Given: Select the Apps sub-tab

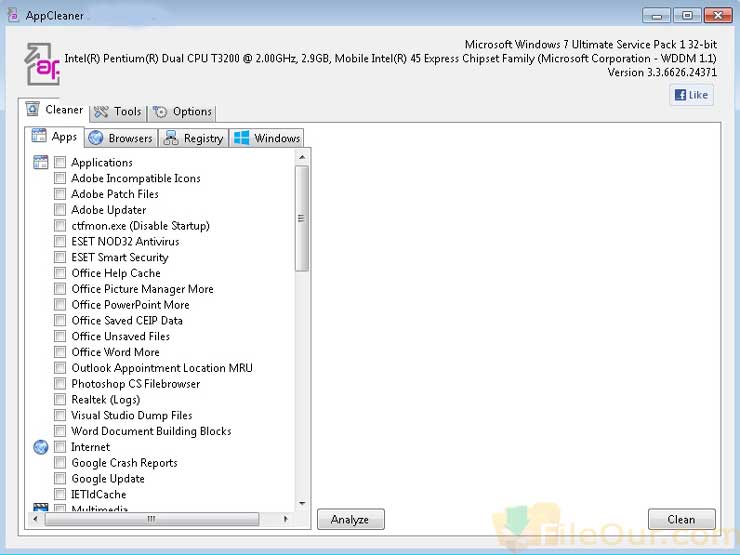Looking at the screenshot, I should [54, 136].
